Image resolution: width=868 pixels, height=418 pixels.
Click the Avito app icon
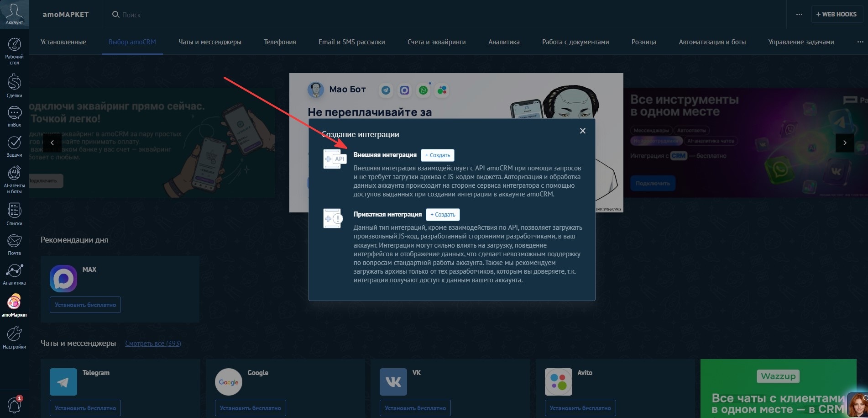pos(559,382)
